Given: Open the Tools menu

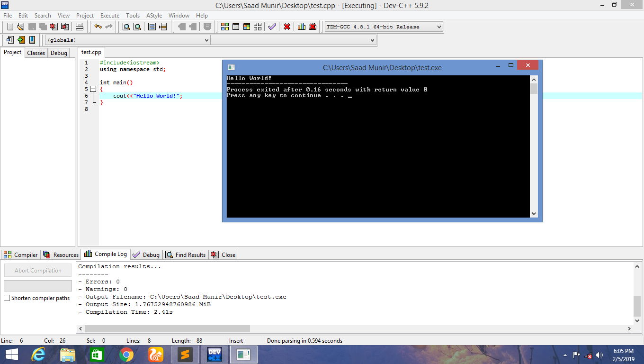Looking at the screenshot, I should pyautogui.click(x=133, y=16).
